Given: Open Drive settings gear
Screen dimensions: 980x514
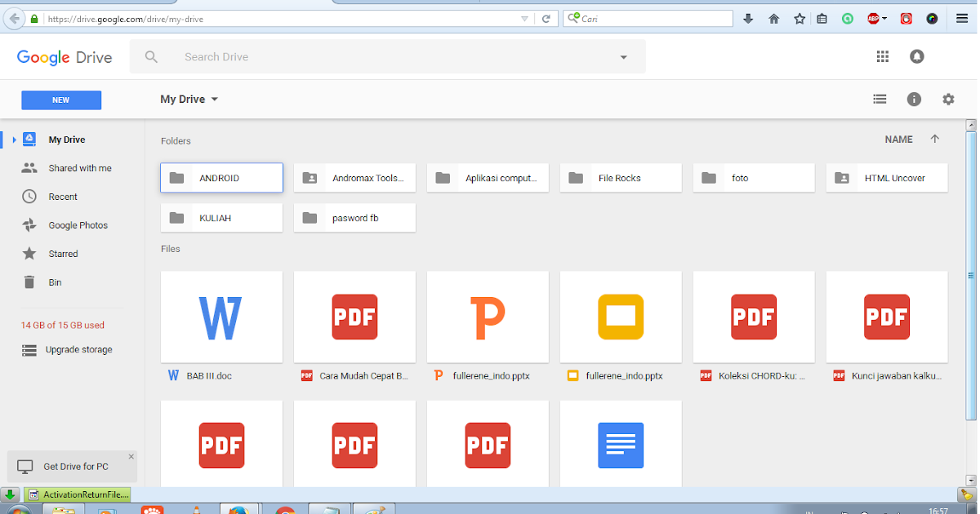Looking at the screenshot, I should click(948, 99).
